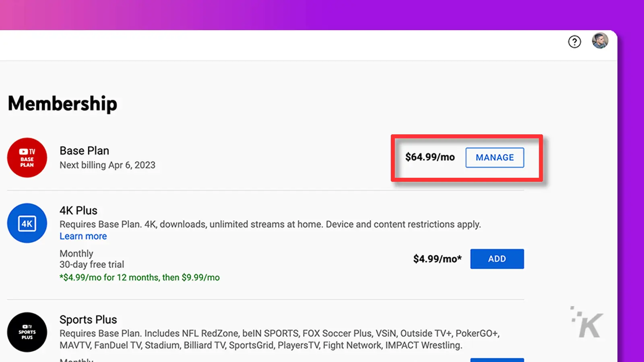Image resolution: width=644 pixels, height=362 pixels.
Task: Click the Sports Plus title
Action: point(88,320)
